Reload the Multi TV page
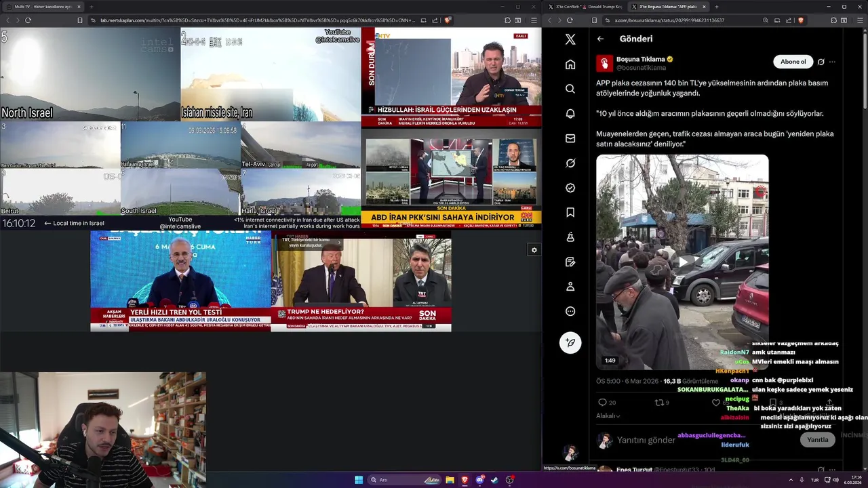 28,20
